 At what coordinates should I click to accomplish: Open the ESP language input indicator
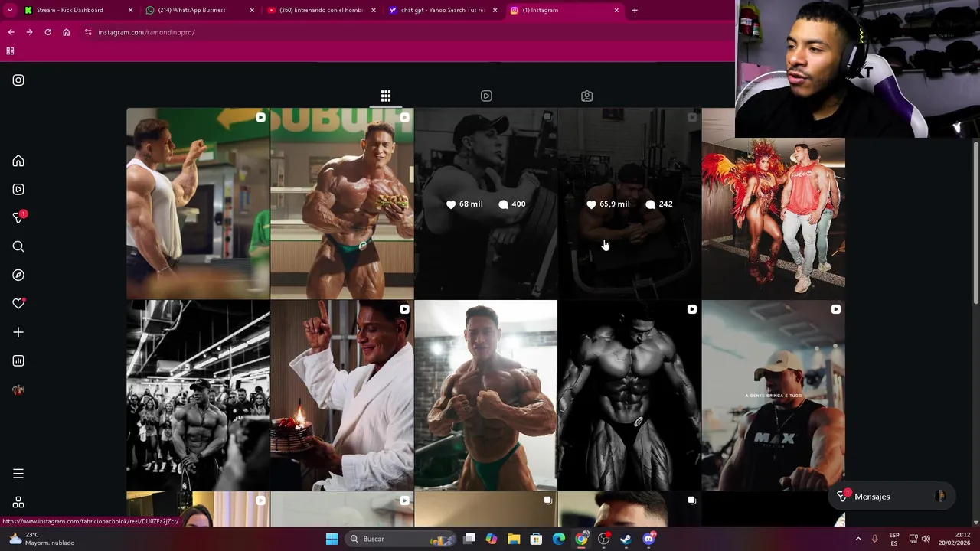pyautogui.click(x=893, y=539)
